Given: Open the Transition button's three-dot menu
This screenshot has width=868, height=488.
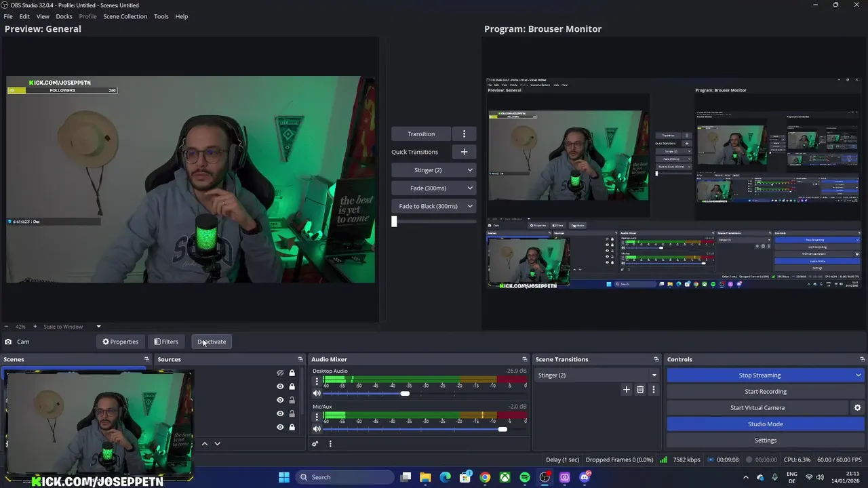Looking at the screenshot, I should 464,134.
